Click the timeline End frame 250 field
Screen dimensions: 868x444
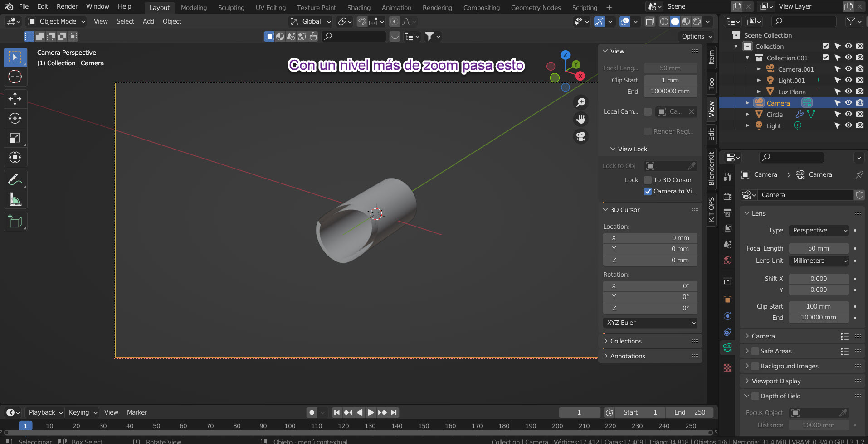pos(690,412)
